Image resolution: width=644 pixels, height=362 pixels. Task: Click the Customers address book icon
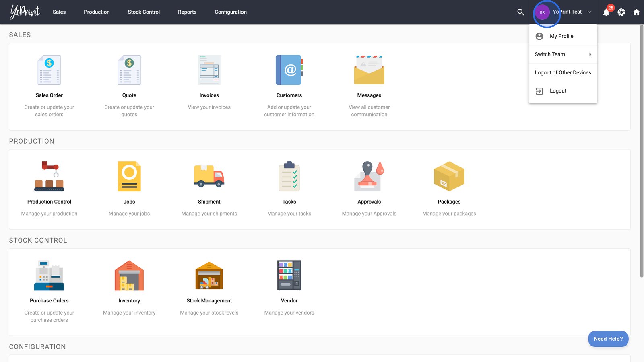coord(289,70)
